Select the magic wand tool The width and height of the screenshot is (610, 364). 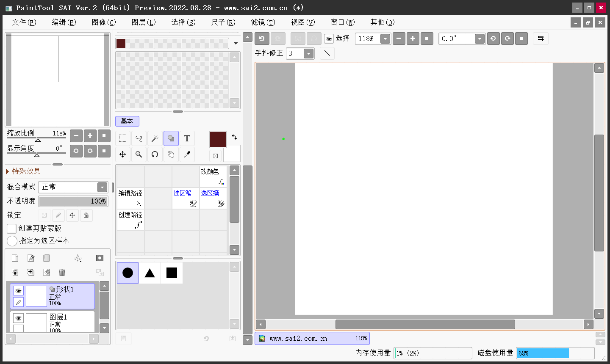tap(155, 138)
